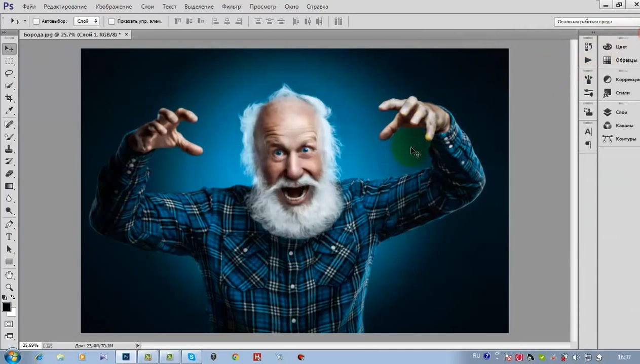
Task: Select the Hand tool
Action: pyautogui.click(x=9, y=275)
